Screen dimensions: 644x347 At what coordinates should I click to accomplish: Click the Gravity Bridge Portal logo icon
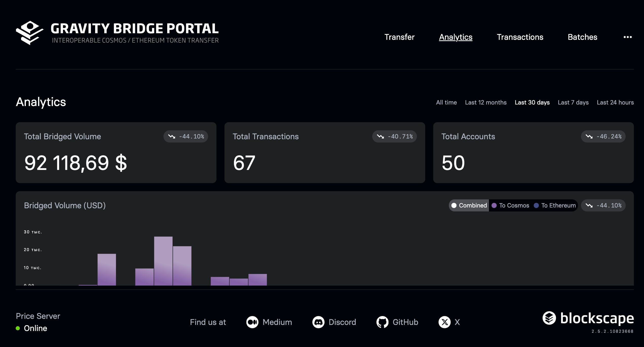pos(29,33)
